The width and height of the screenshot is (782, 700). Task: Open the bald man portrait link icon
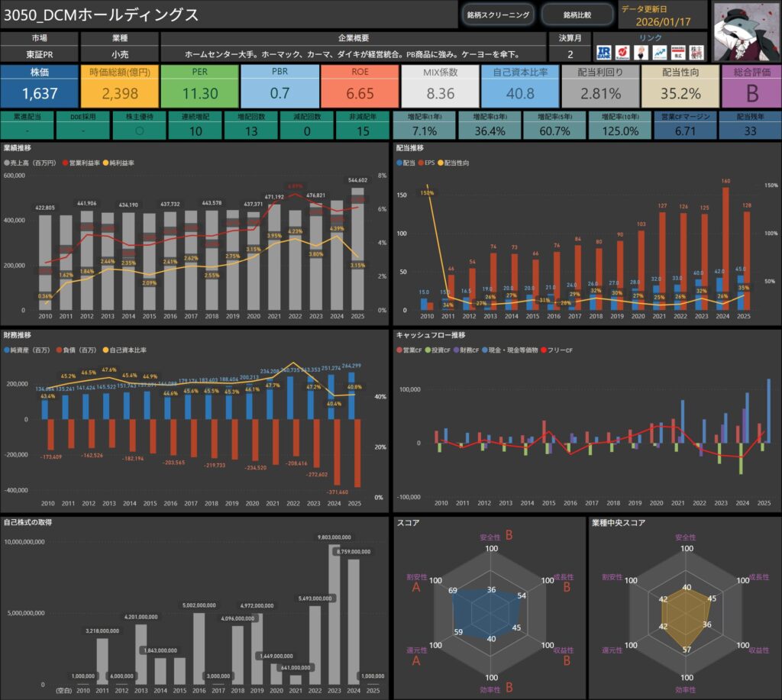click(640, 53)
